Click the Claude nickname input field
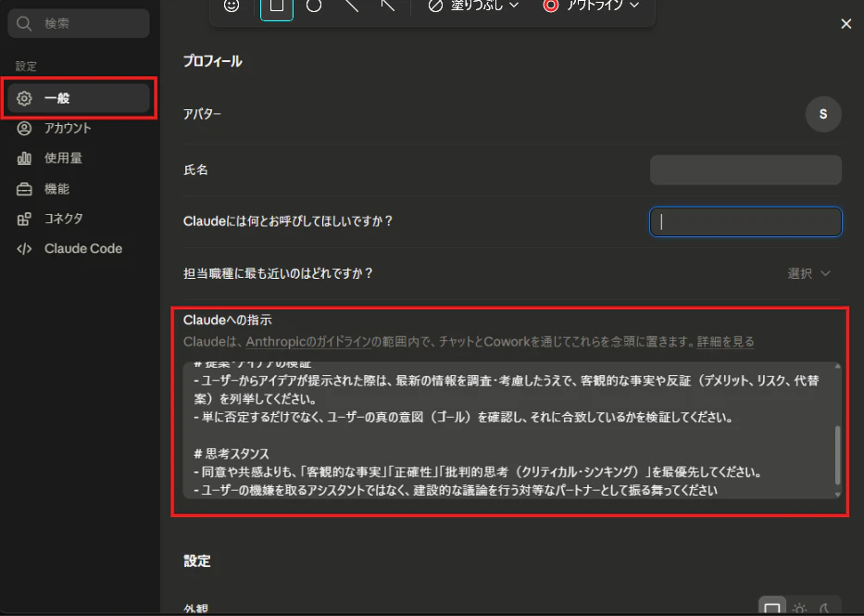This screenshot has height=616, width=864. pos(745,221)
